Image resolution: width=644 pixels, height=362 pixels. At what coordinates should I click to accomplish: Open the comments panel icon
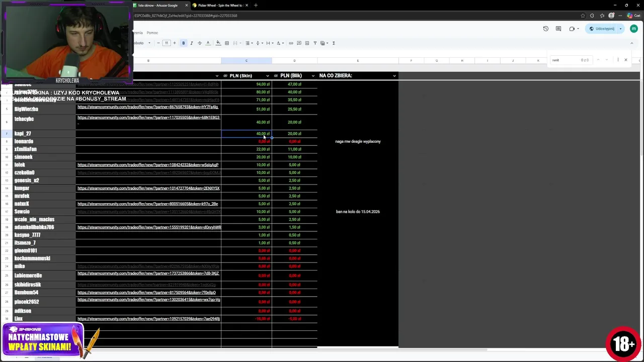pos(558,29)
